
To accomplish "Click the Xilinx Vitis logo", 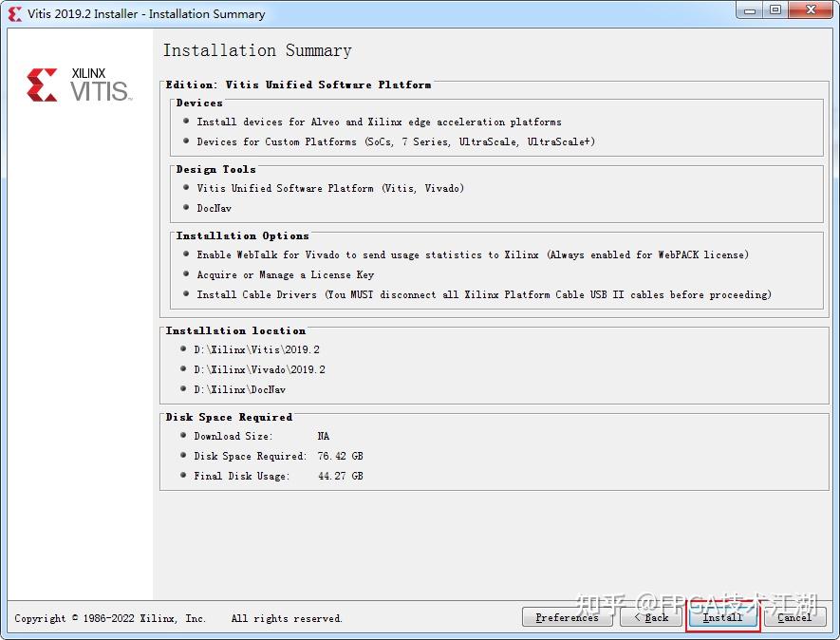I will pyautogui.click(x=79, y=85).
